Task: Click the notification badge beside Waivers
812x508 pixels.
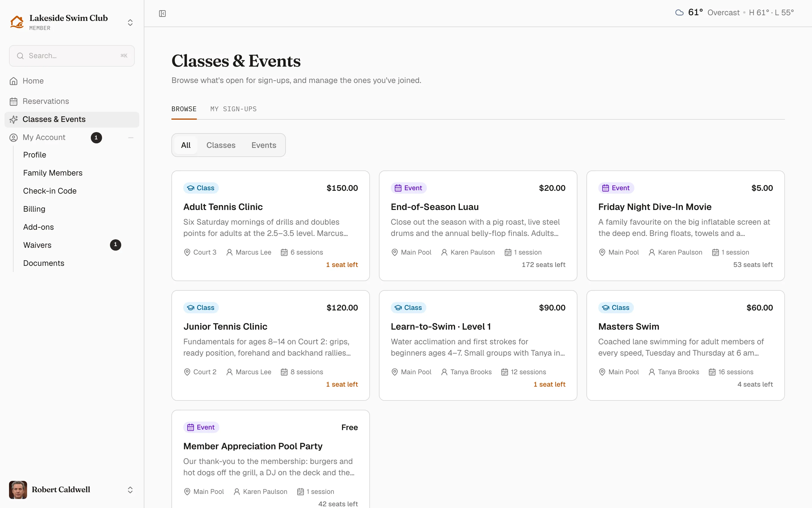Action: [115, 245]
